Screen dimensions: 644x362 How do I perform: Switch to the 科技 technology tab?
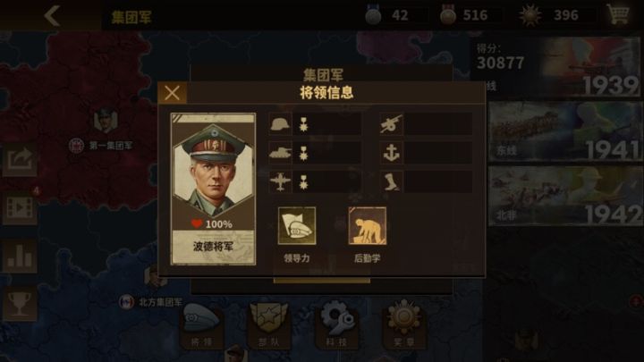pyautogui.click(x=337, y=326)
